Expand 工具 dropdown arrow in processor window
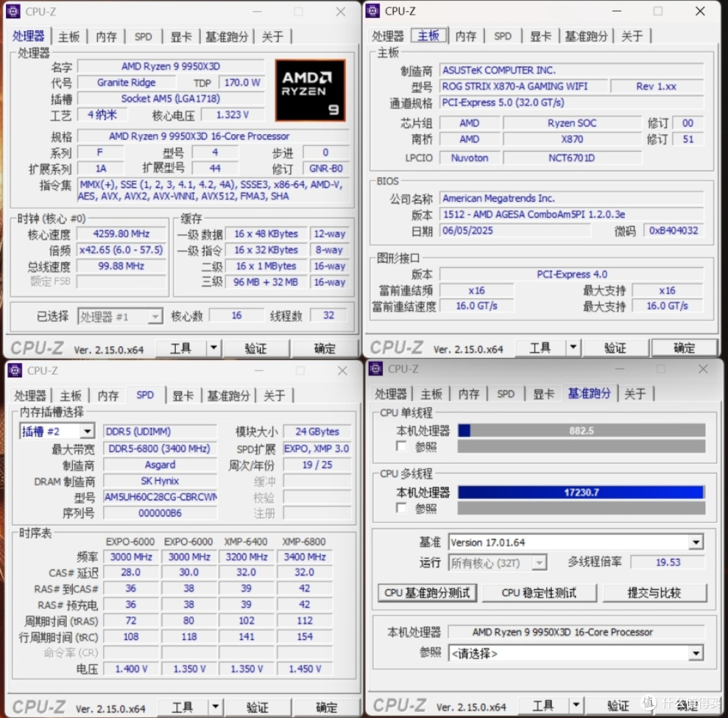The image size is (728, 718). pos(214,348)
